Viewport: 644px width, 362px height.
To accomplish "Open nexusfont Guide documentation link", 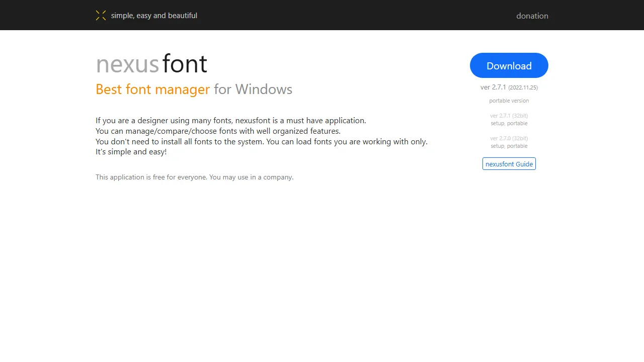I will coord(509,163).
